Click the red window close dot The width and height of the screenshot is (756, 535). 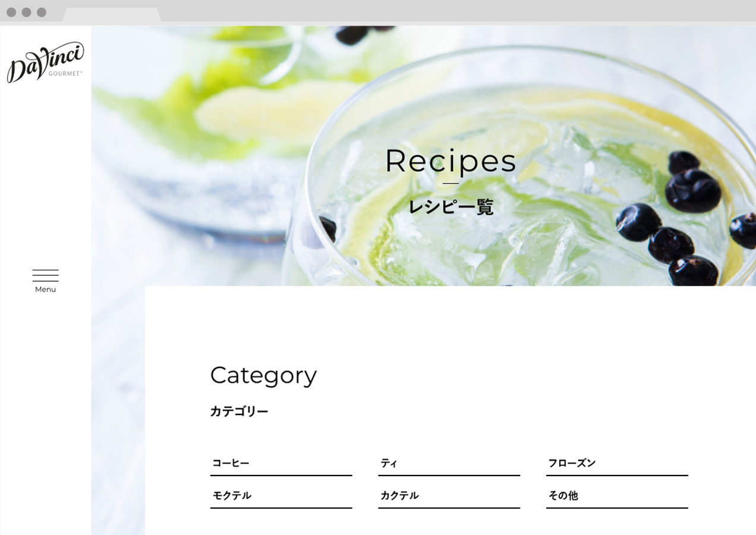(11, 12)
